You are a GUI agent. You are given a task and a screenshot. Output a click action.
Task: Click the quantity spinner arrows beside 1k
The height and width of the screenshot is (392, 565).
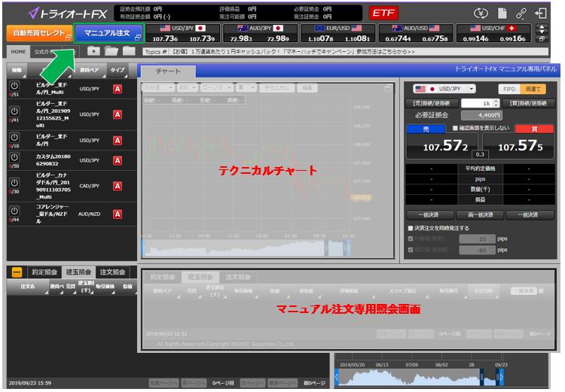496,103
